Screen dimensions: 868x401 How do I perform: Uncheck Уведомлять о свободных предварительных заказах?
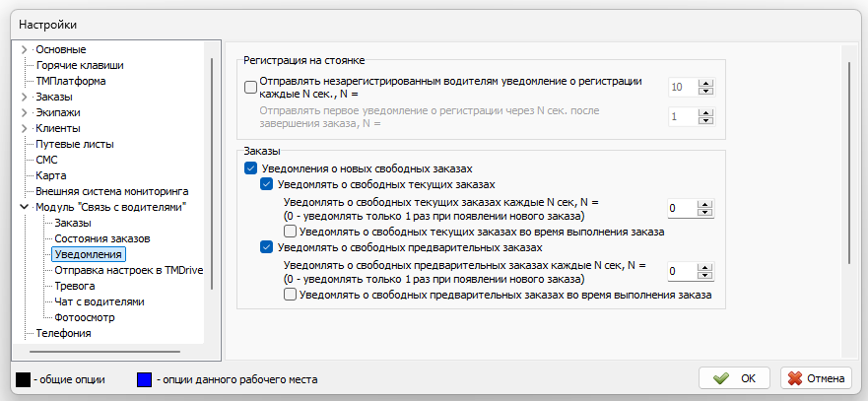click(266, 246)
